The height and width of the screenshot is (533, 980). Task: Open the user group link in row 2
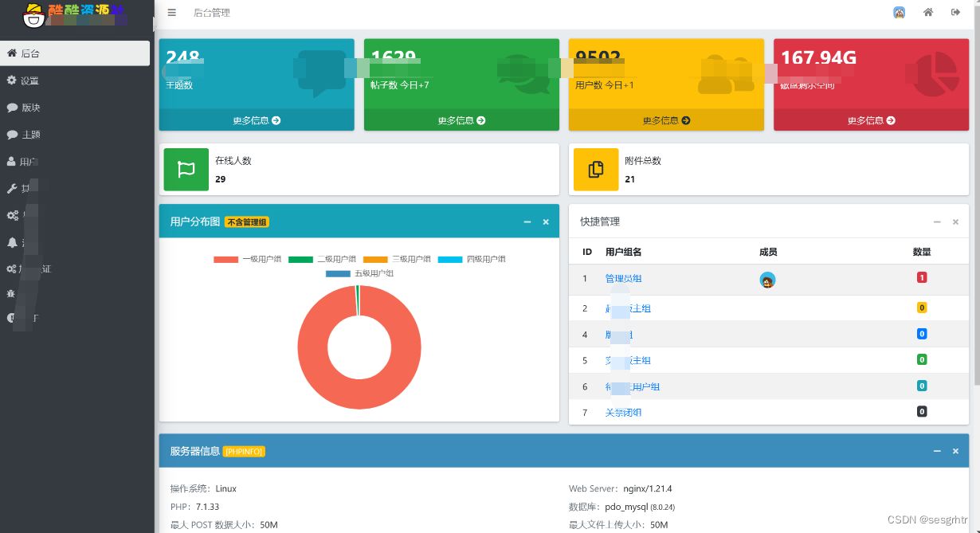coord(628,308)
